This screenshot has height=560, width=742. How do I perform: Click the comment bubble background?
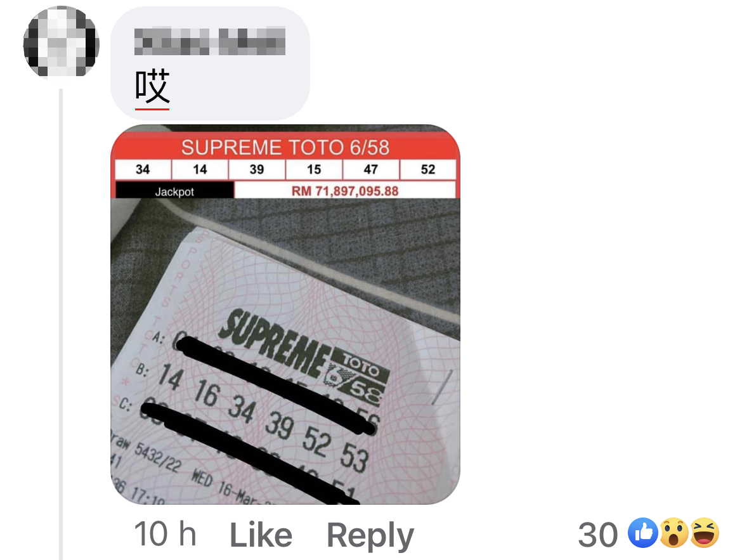[210, 63]
